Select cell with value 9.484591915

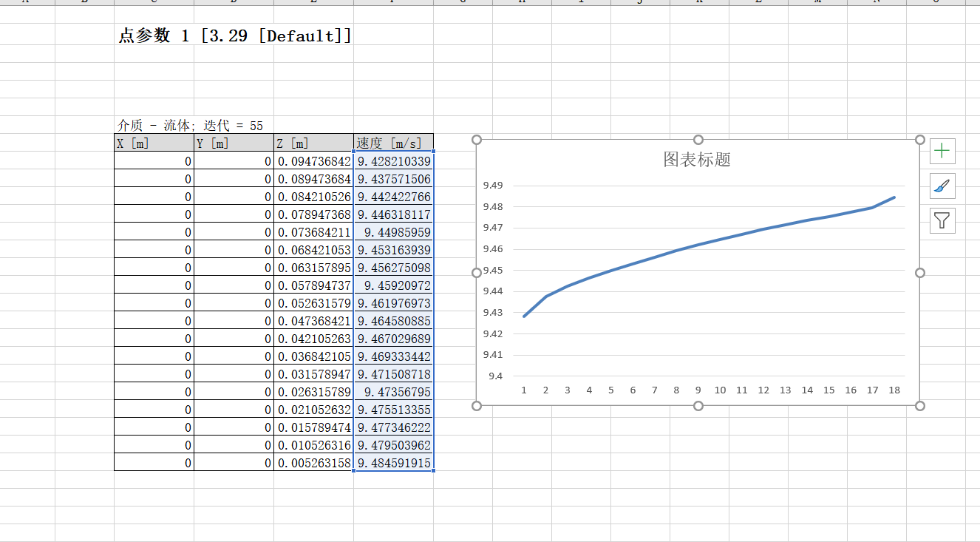[x=393, y=463]
